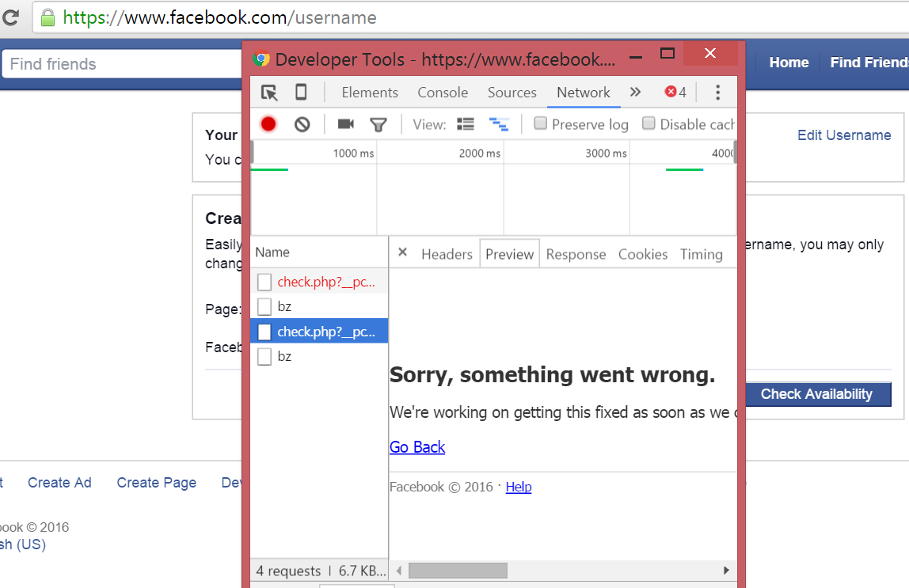Close the request details pane with X
909x588 pixels.
coord(403,252)
